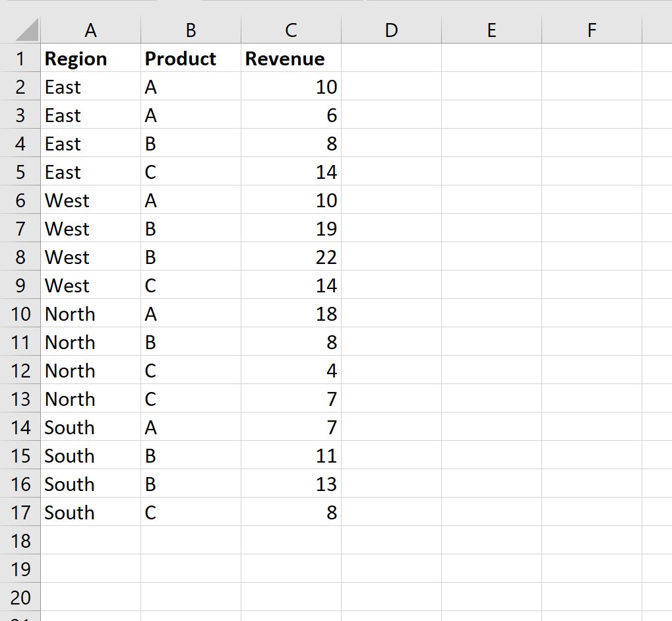
Task: Select row 1 header
Action: [x=20, y=59]
